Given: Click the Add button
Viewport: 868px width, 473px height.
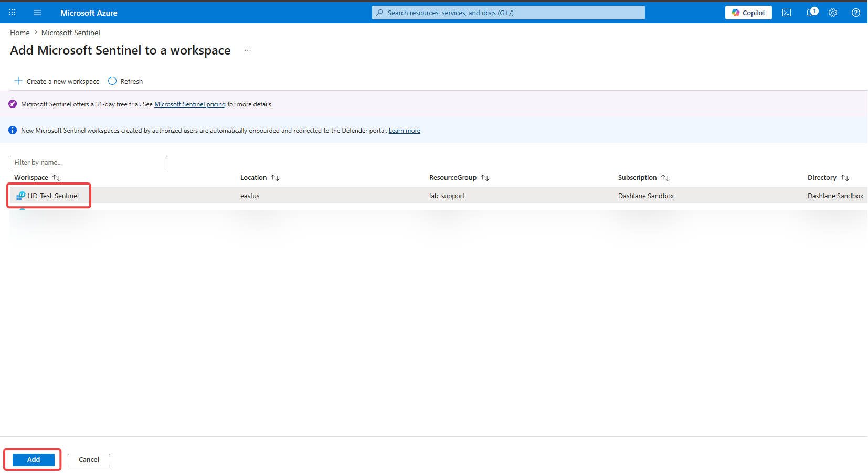Looking at the screenshot, I should pyautogui.click(x=34, y=460).
